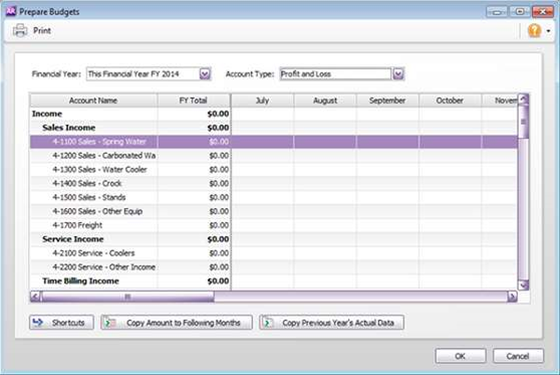Click the Copy Previous Year's Actual Data icon
Image resolution: width=560 pixels, height=375 pixels.
click(x=267, y=322)
